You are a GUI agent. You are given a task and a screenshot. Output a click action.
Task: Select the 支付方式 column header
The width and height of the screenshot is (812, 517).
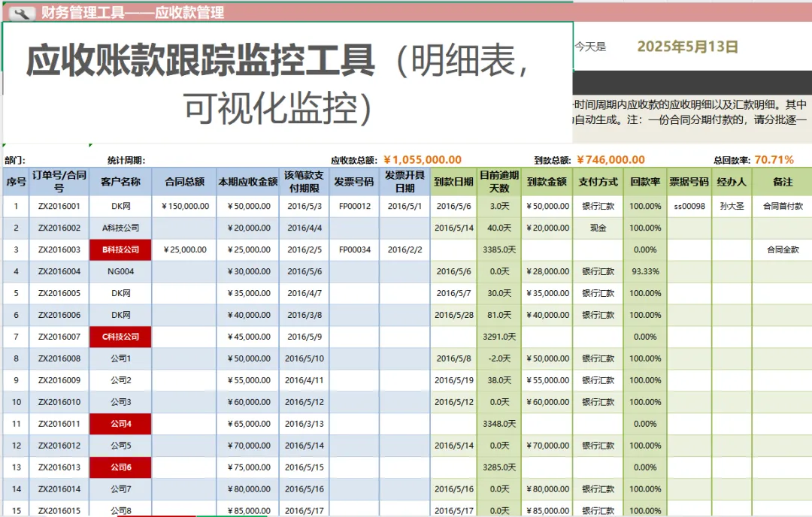click(598, 182)
